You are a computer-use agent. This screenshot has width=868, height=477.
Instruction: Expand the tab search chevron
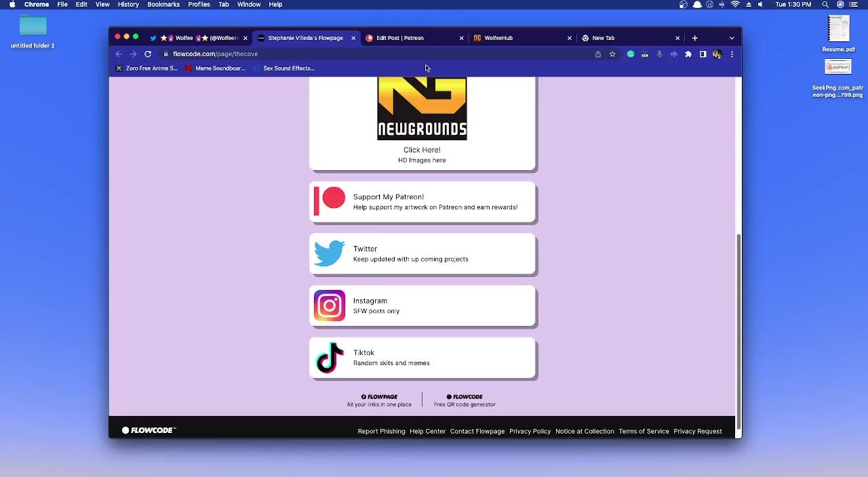tap(732, 38)
